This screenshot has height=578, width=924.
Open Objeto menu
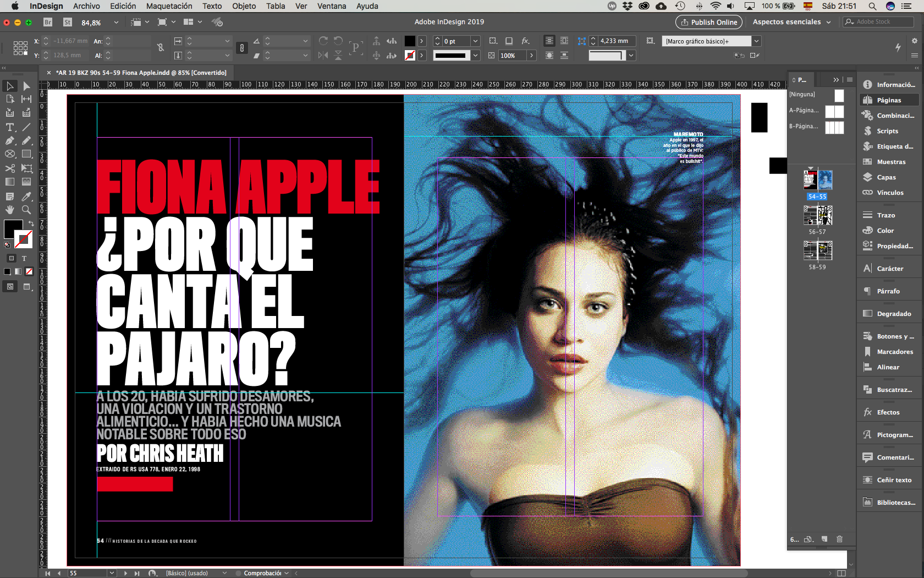(x=244, y=6)
